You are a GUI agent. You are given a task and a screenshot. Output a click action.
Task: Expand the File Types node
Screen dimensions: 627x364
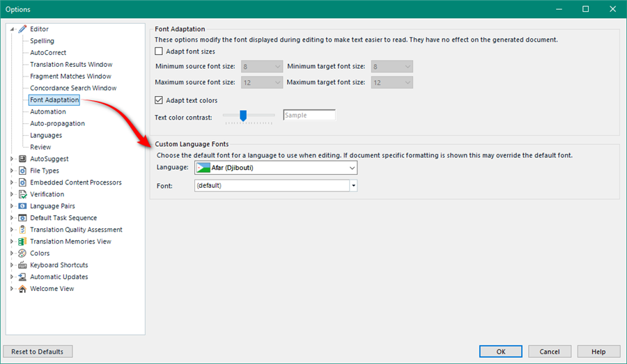(12, 171)
